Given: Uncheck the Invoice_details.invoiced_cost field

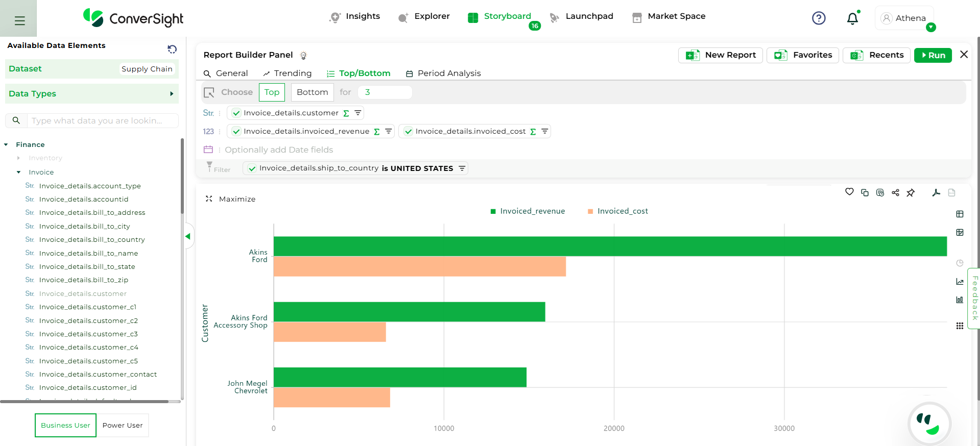Looking at the screenshot, I should tap(408, 132).
